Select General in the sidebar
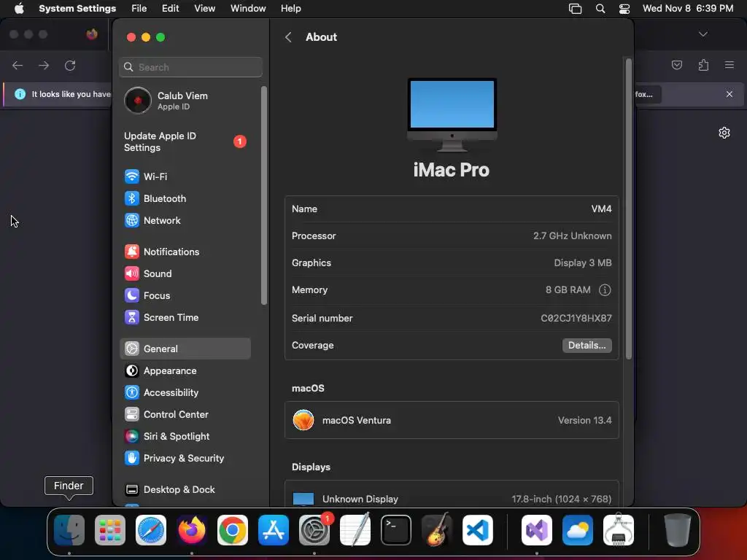Viewport: 747px width, 560px height. click(185, 349)
